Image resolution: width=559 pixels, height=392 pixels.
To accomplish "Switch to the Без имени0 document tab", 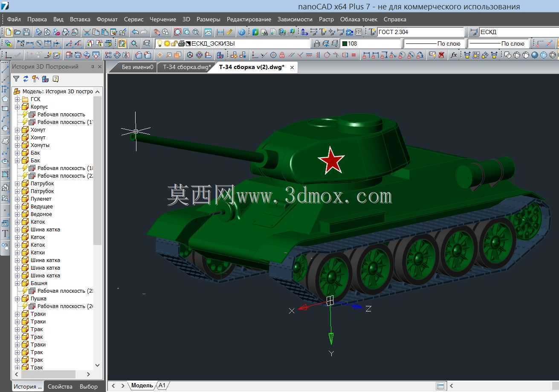I will pos(137,67).
